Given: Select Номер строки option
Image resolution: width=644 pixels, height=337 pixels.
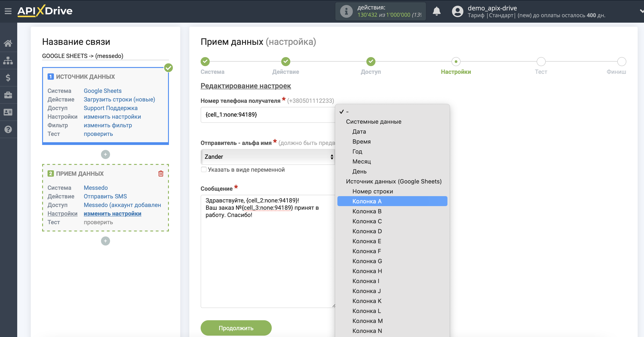Looking at the screenshot, I should coord(392,191).
